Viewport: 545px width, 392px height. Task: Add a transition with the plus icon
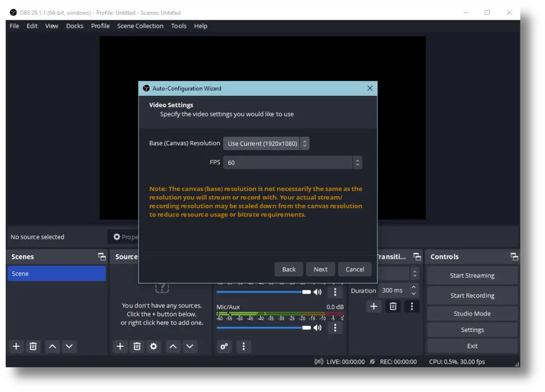pyautogui.click(x=374, y=306)
